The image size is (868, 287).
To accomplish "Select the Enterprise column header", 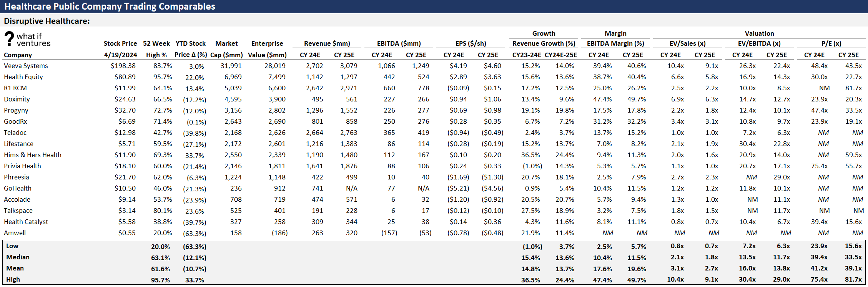I will 267,43.
